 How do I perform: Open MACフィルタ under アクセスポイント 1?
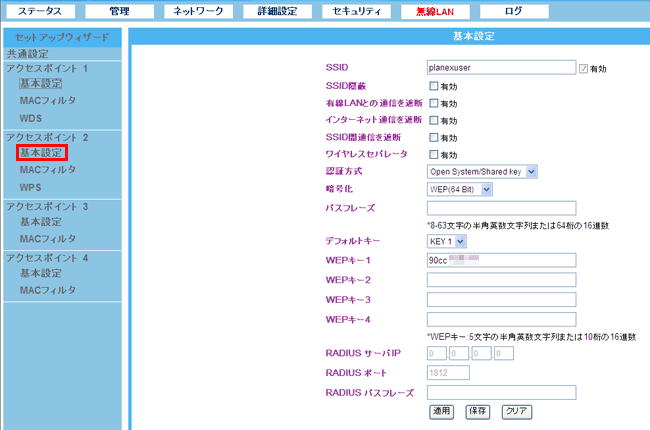[48, 101]
